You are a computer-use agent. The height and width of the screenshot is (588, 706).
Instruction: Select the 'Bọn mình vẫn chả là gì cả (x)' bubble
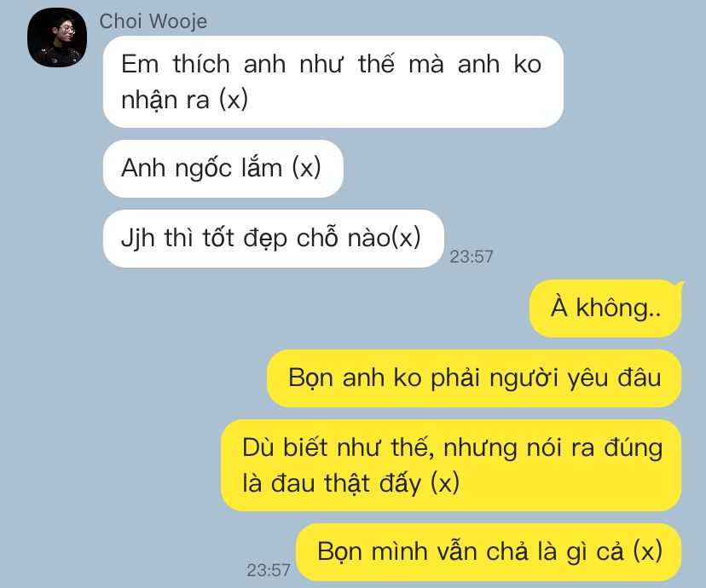click(489, 552)
